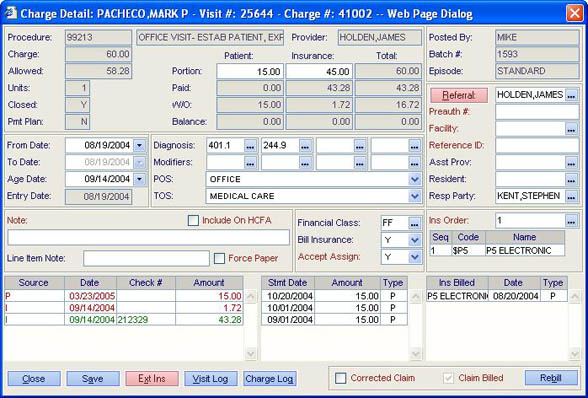Viewport: 588px width, 398px height.
Task: Click the Rebill button
Action: (551, 378)
